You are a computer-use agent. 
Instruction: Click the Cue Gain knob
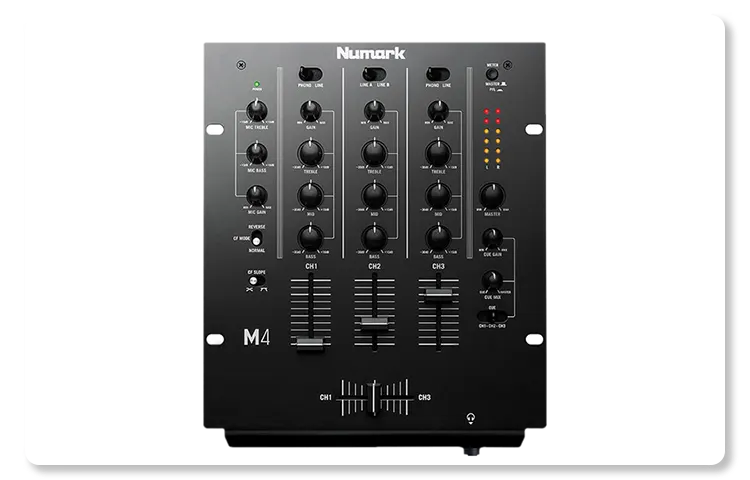click(492, 238)
